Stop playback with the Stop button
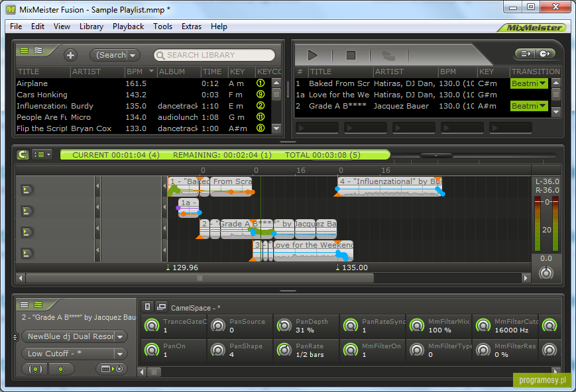Screen dimensions: 576x392 click(x=351, y=56)
